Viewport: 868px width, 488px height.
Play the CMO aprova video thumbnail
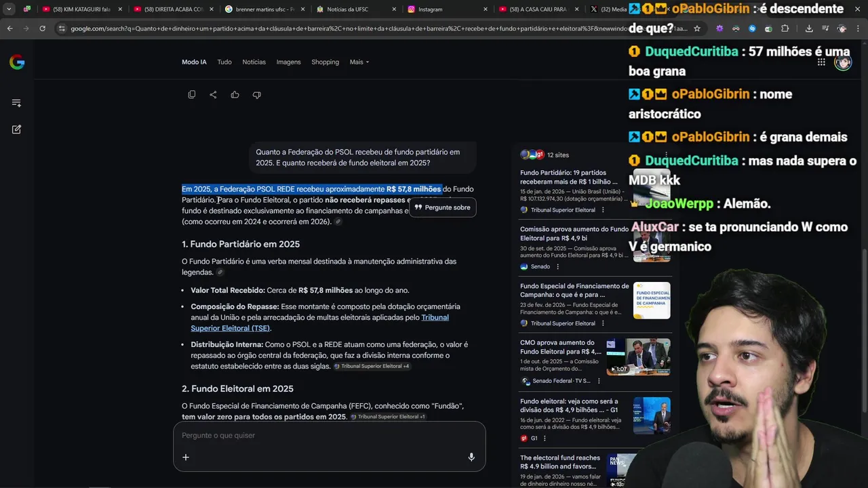point(638,357)
